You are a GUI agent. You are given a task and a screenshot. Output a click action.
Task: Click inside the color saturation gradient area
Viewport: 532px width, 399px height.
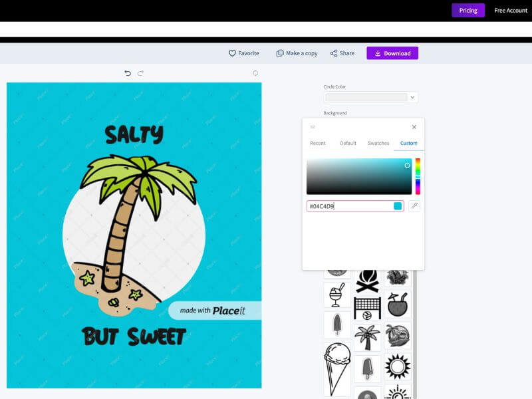click(359, 176)
